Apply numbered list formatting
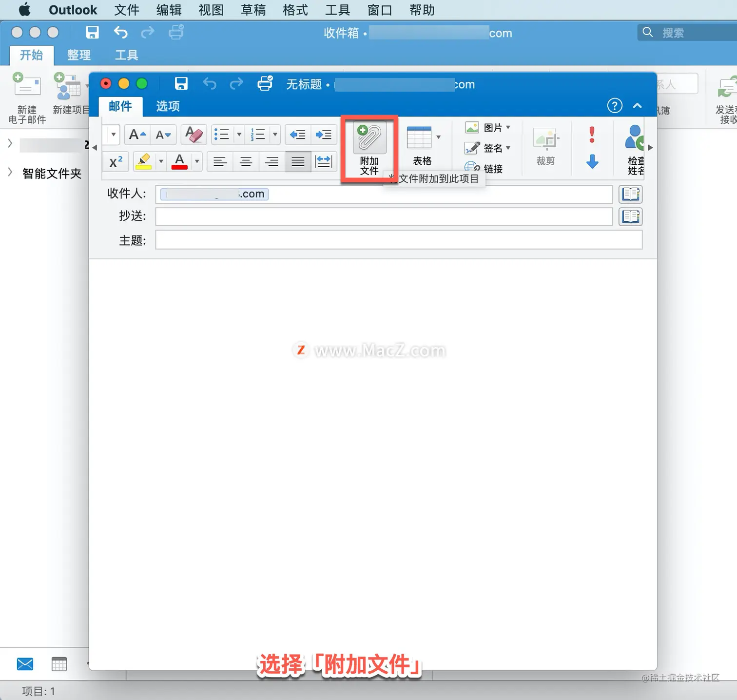Screen dimensions: 737x700 258,135
